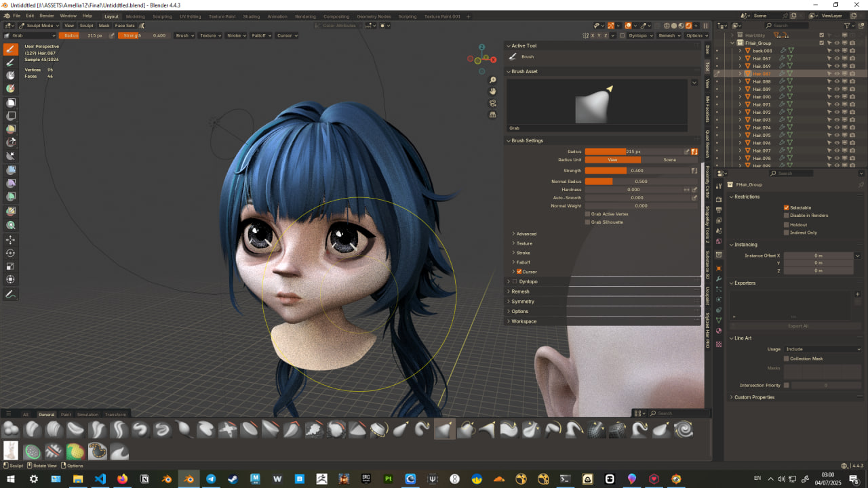Open the Options popover in viewport header
Viewport: 868px width, 488px height.
(696, 35)
